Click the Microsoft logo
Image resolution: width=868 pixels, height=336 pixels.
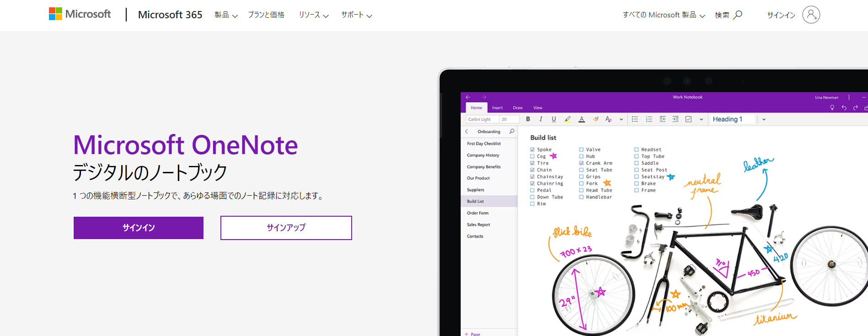pos(80,14)
